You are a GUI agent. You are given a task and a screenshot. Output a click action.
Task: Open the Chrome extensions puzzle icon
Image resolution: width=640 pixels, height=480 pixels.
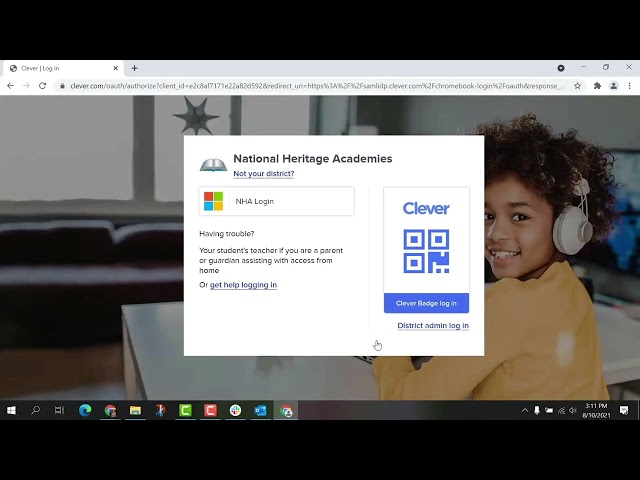597,86
